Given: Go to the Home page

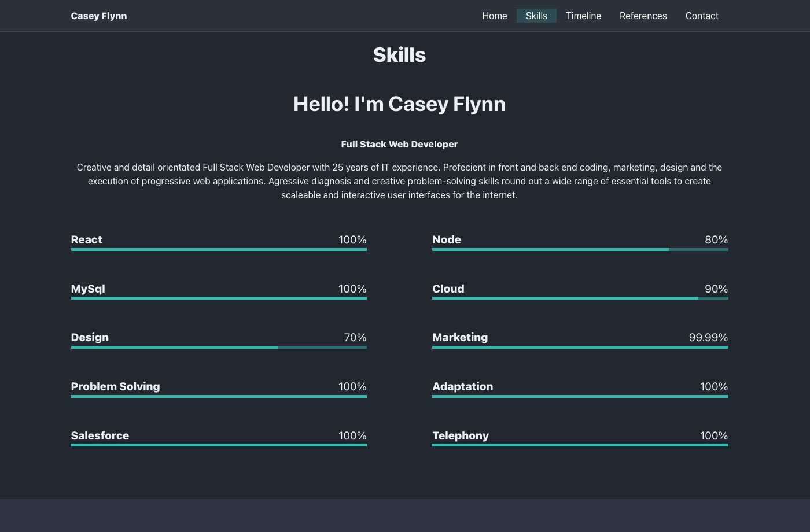Looking at the screenshot, I should coord(495,16).
